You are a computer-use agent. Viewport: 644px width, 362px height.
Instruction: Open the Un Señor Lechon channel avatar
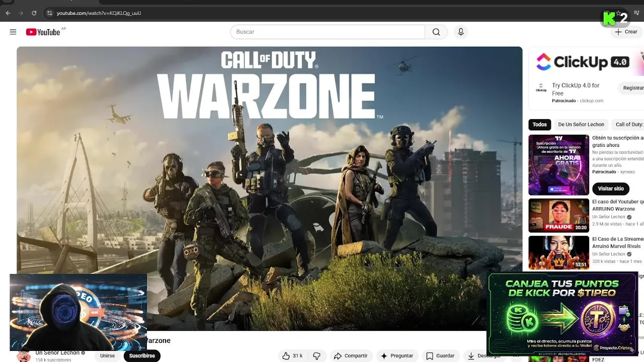pos(23,356)
